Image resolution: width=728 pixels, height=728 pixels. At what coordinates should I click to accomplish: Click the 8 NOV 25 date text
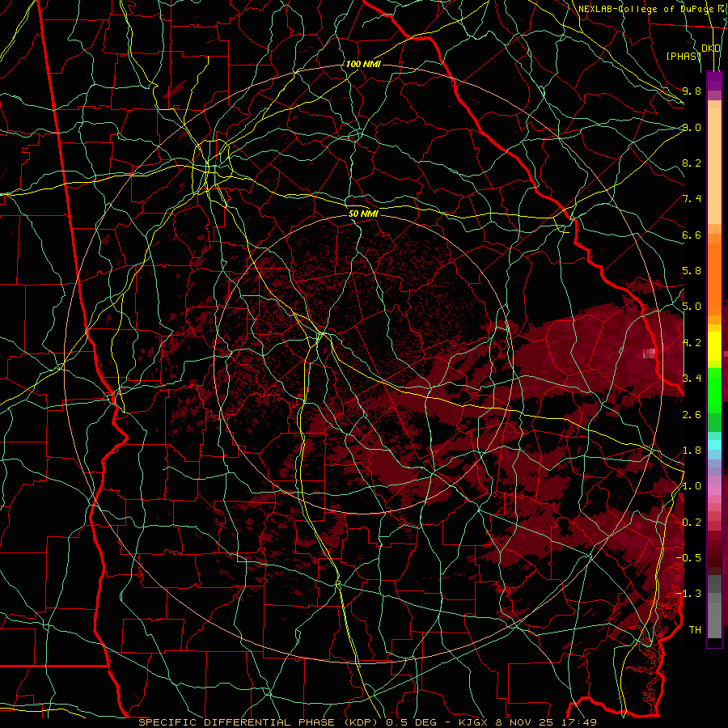tap(525, 722)
